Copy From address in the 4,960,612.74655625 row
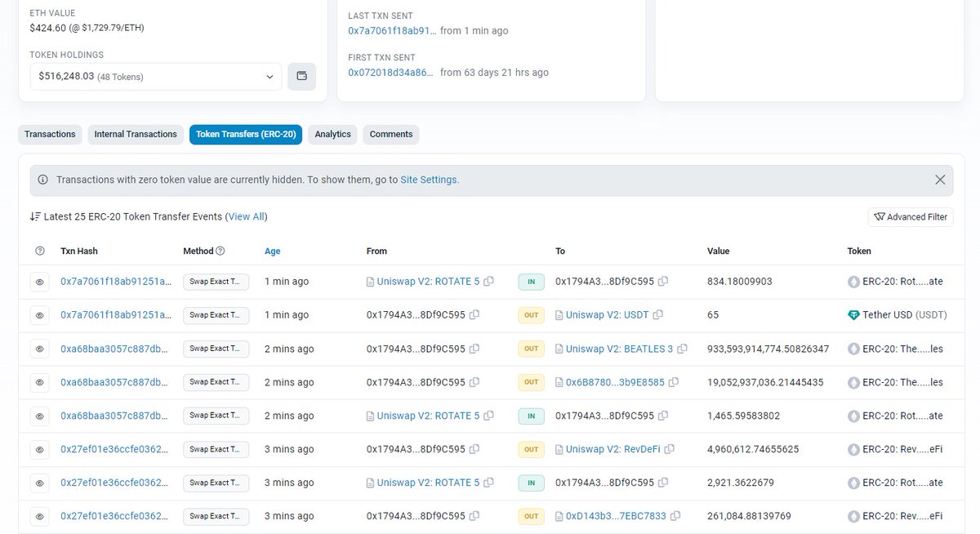Viewport: 980px width, 534px height. [474, 449]
